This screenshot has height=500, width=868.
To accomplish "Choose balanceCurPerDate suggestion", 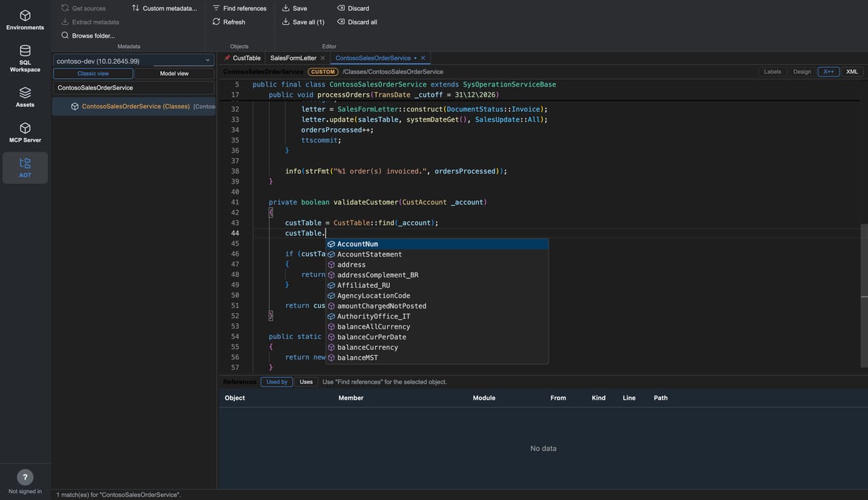I will coord(437,337).
